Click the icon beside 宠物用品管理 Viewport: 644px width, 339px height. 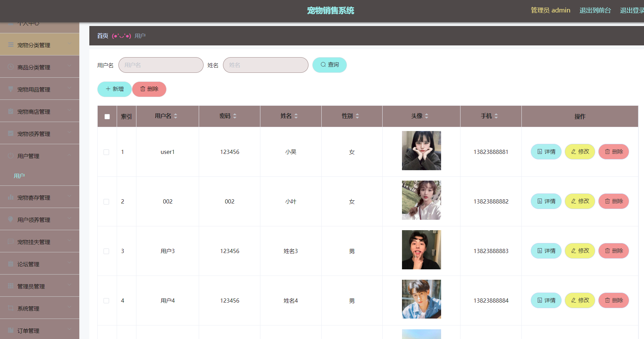tap(11, 89)
